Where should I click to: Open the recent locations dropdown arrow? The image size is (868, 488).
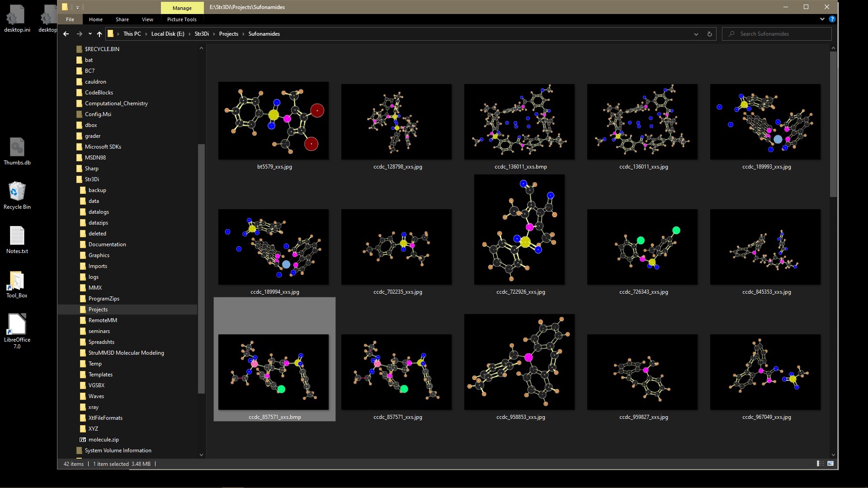(90, 34)
